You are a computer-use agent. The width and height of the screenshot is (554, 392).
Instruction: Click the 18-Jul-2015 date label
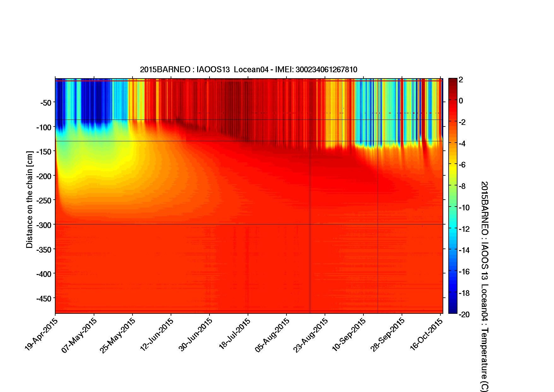[x=234, y=334]
